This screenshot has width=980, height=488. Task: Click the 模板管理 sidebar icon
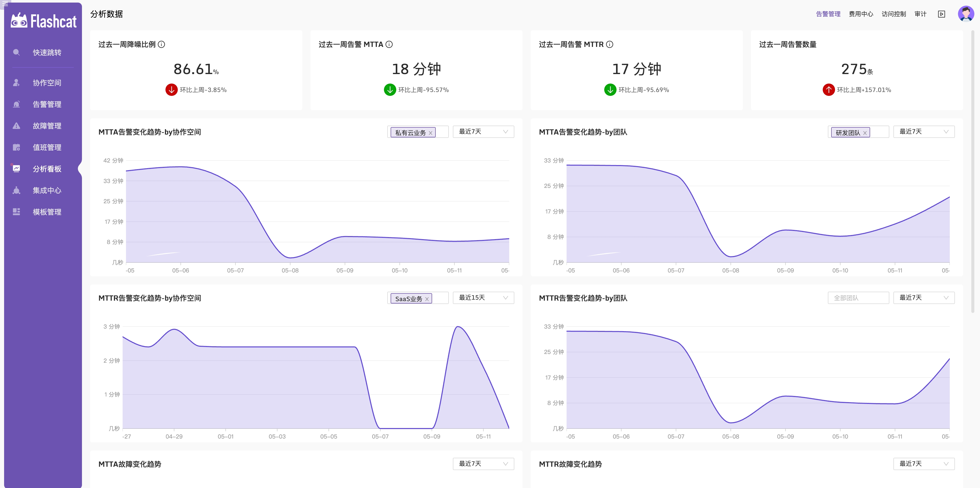click(16, 212)
